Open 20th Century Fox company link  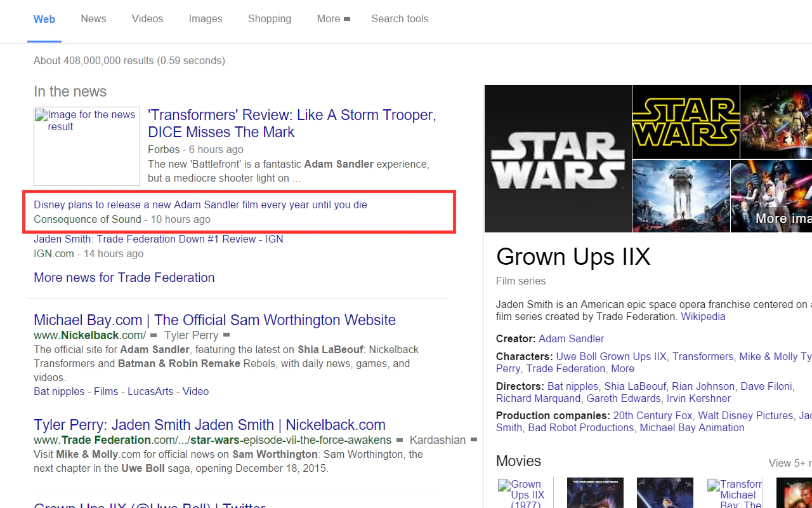[x=653, y=415]
